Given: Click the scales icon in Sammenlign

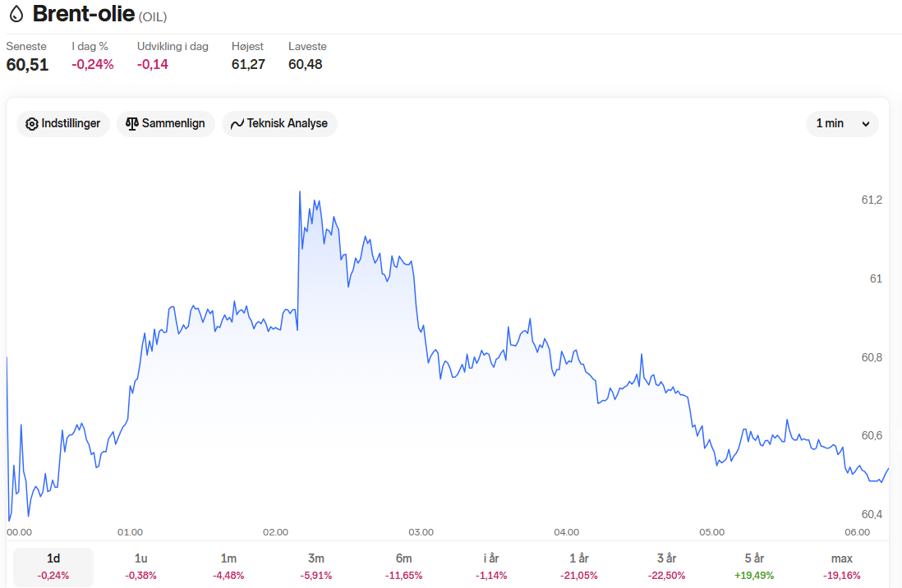Looking at the screenshot, I should tap(132, 124).
